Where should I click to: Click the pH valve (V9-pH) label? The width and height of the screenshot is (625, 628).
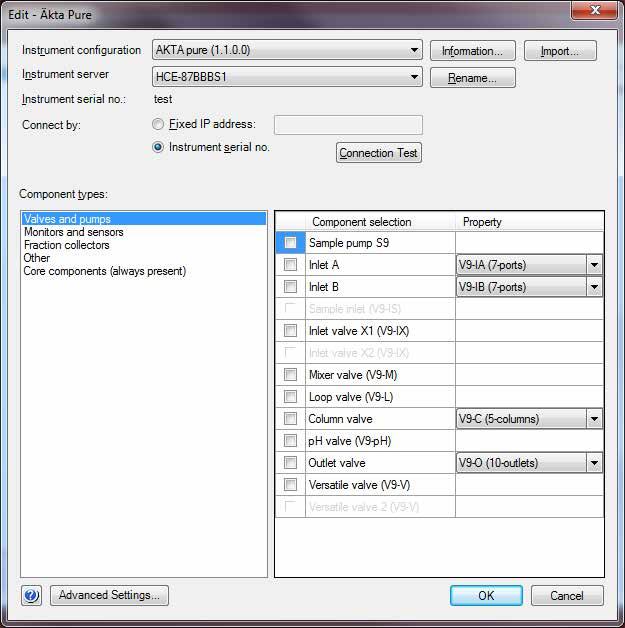pos(350,441)
